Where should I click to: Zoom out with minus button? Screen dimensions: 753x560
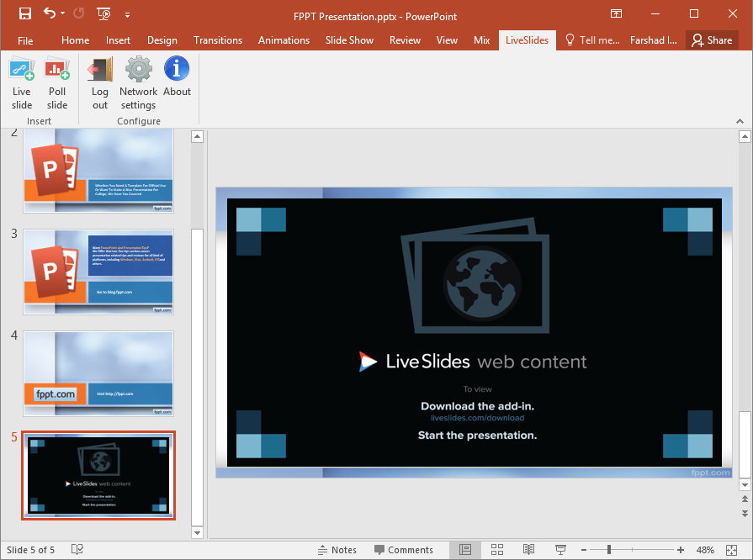pyautogui.click(x=584, y=550)
